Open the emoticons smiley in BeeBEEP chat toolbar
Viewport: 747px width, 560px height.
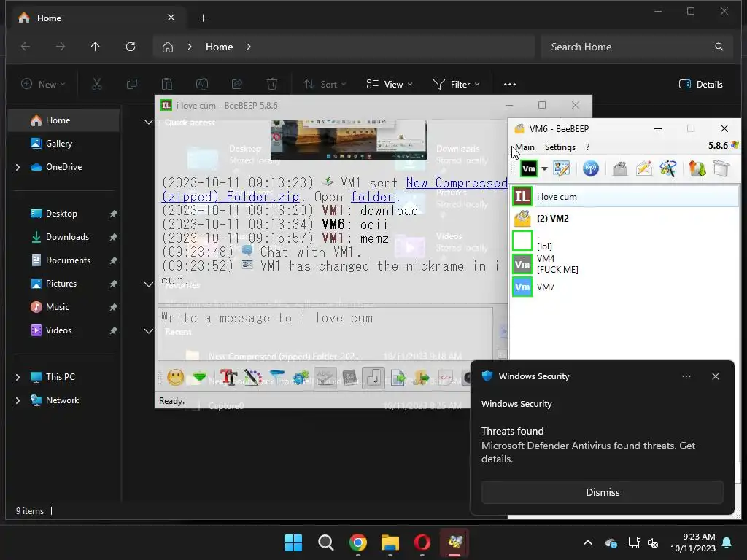175,378
